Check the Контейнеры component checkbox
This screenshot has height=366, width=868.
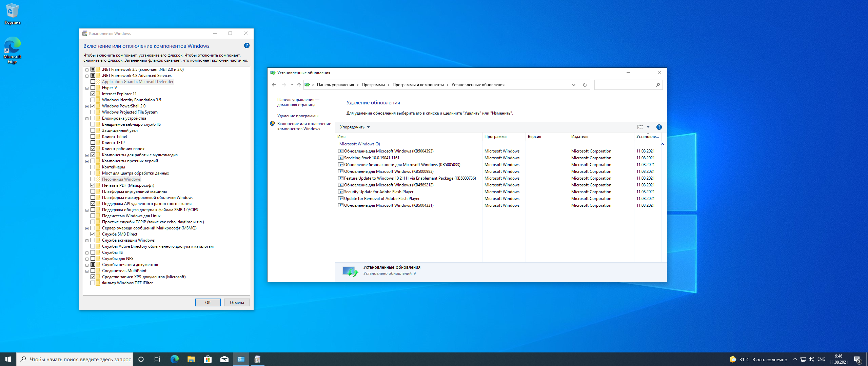click(93, 167)
